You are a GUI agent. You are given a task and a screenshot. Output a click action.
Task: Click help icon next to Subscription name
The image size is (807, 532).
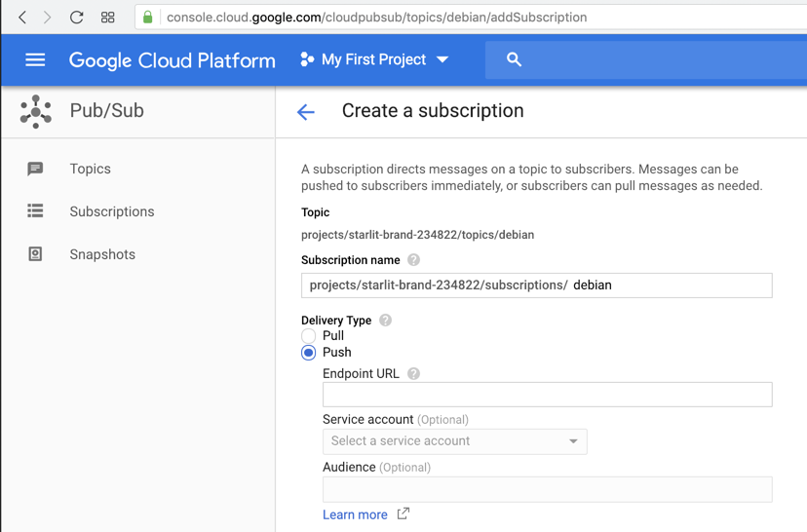414,260
